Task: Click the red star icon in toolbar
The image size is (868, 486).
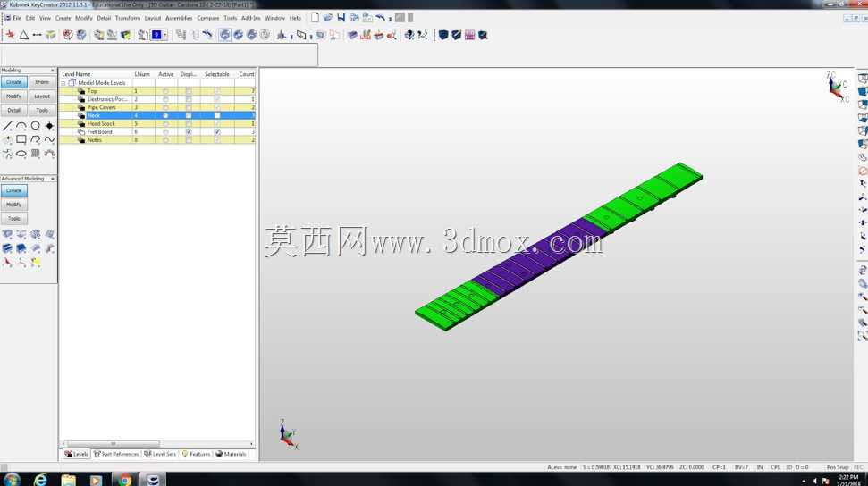Action: pyautogui.click(x=10, y=35)
